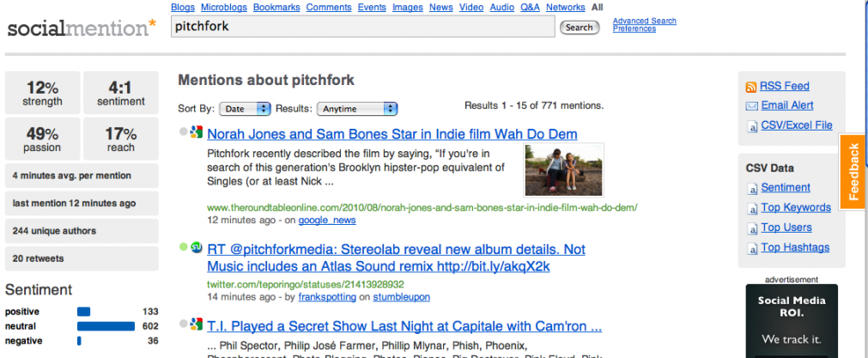Open the Advanced Search Preferences link
This screenshot has width=868, height=358.
point(645,25)
